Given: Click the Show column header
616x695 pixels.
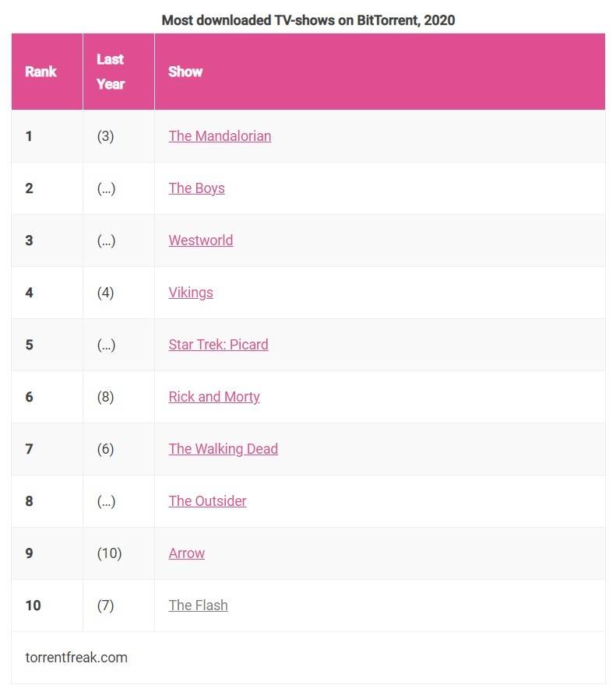Looking at the screenshot, I should (185, 72).
